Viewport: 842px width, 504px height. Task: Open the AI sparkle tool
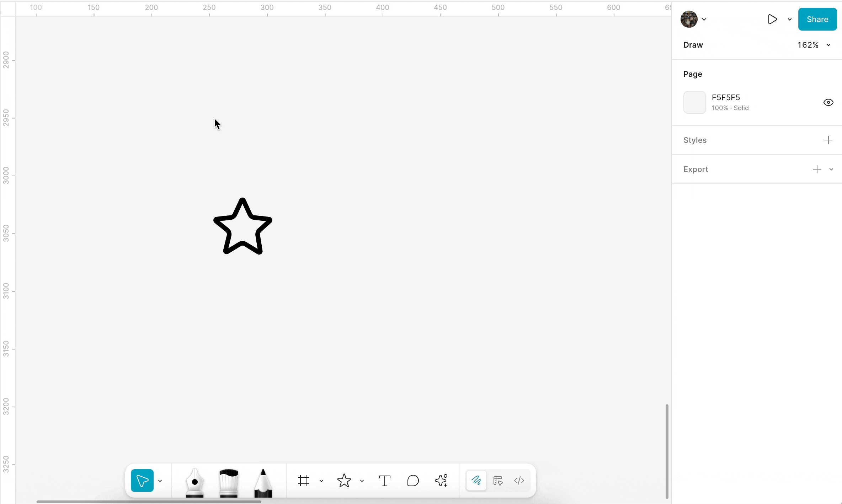(x=442, y=481)
